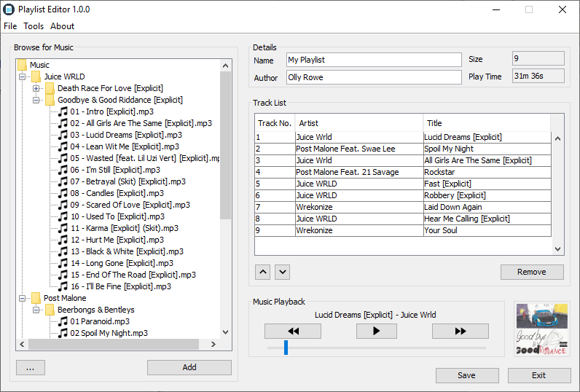
Task: Skip back to the previous track
Action: (293, 331)
